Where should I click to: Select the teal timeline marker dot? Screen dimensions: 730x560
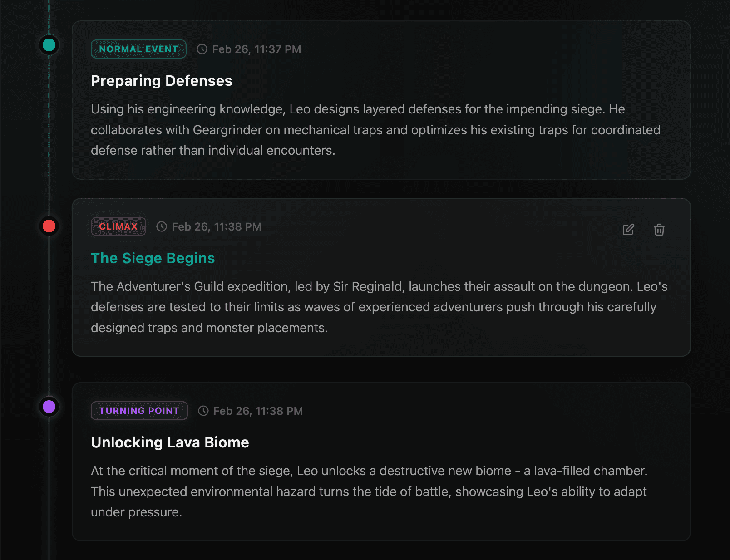[49, 45]
